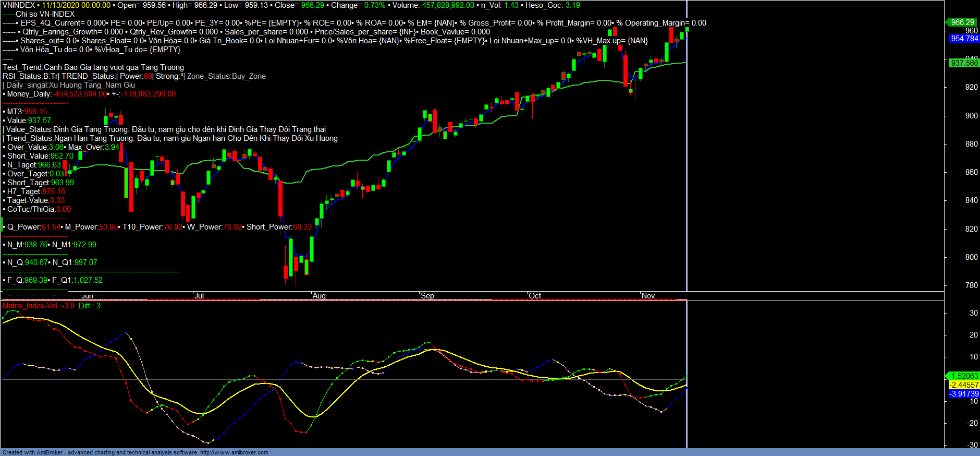This screenshot has width=980, height=456.
Task: Click the Sep month marker
Action: 427,296
